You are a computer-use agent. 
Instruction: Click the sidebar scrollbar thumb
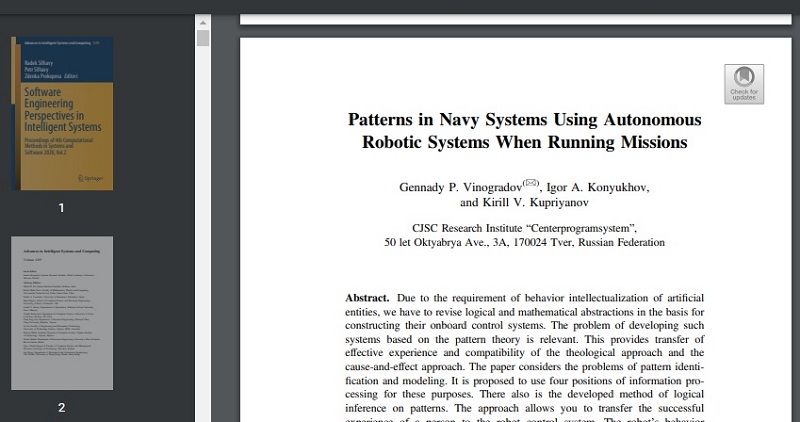[203, 38]
